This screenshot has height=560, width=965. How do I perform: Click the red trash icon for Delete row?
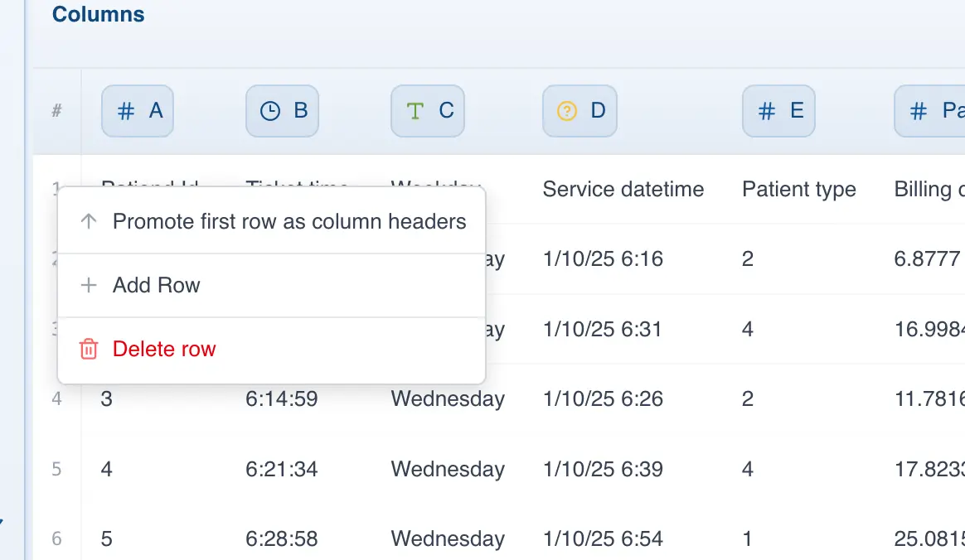pyautogui.click(x=89, y=349)
